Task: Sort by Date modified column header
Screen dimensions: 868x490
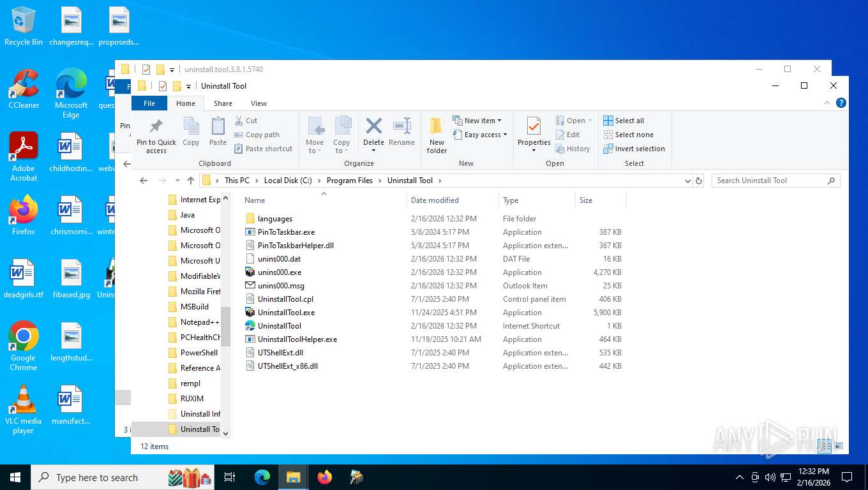Action: 453,200
